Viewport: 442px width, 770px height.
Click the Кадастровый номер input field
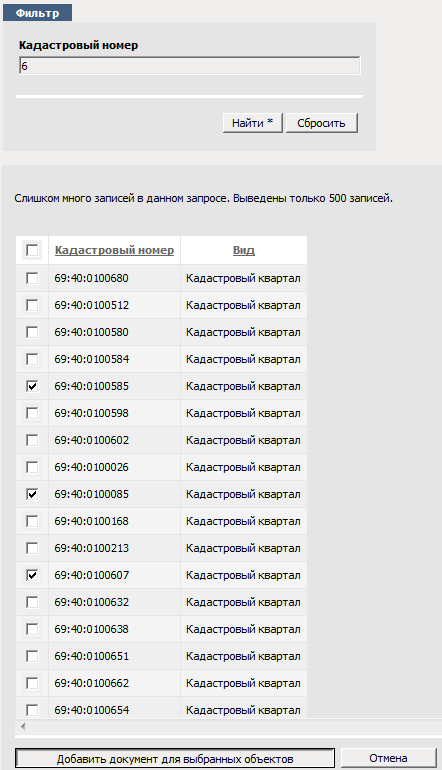[190, 66]
